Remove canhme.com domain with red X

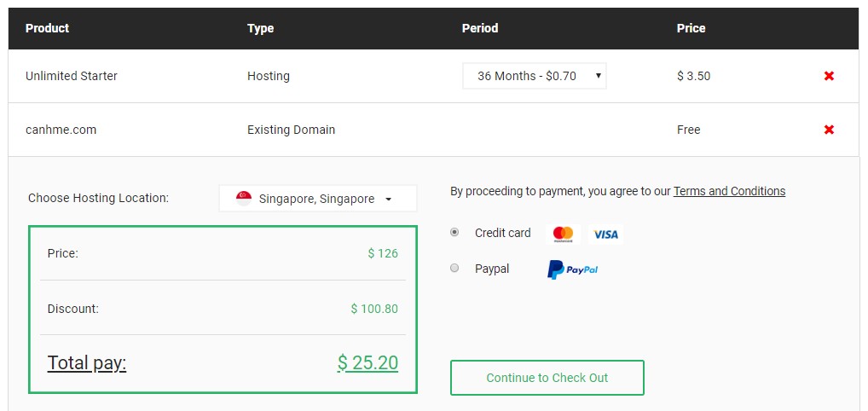click(829, 130)
